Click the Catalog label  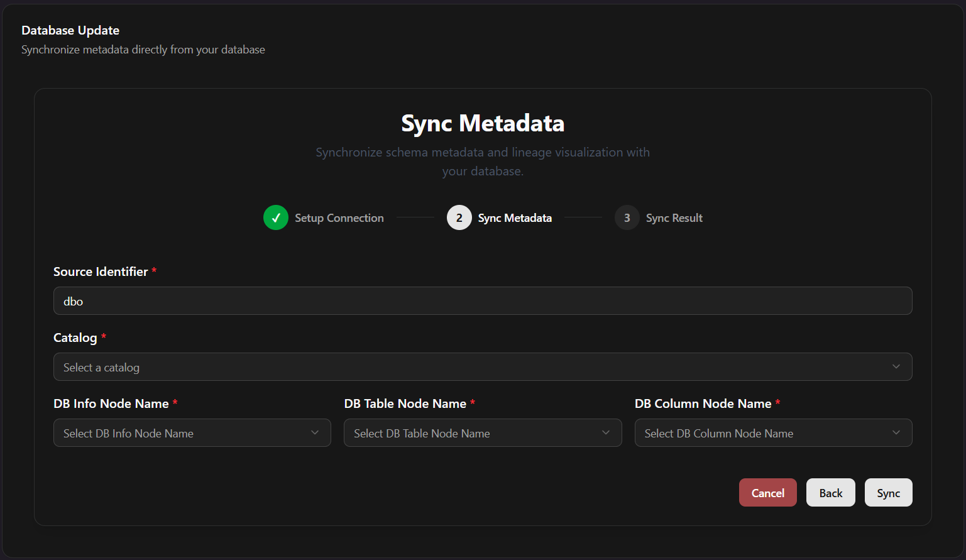click(75, 338)
